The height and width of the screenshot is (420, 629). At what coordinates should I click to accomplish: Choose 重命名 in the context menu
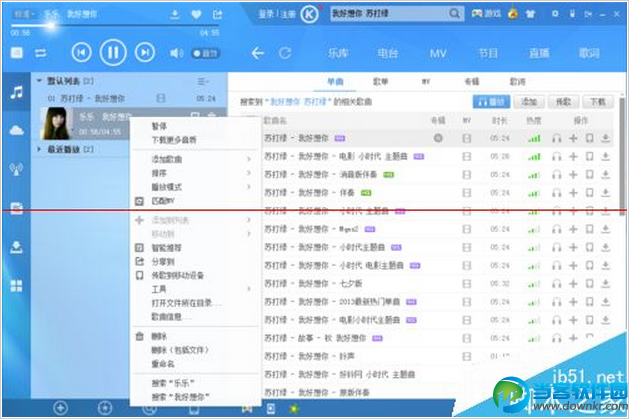coord(163,364)
